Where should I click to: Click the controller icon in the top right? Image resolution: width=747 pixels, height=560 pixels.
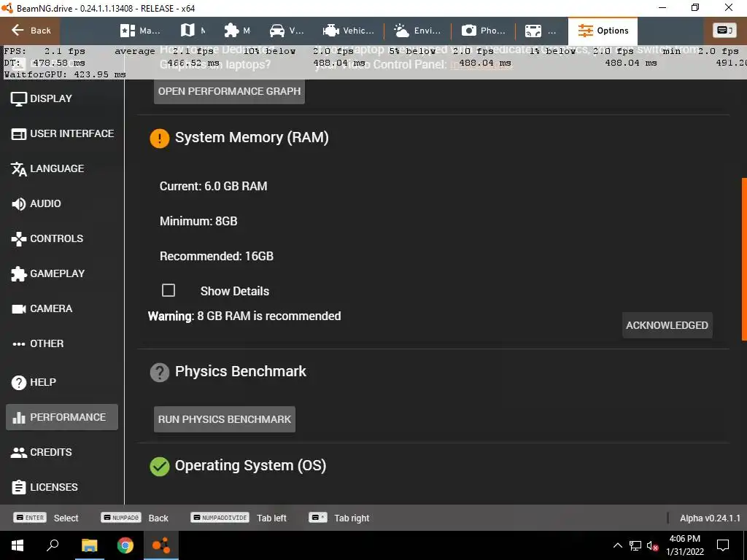[x=724, y=31]
